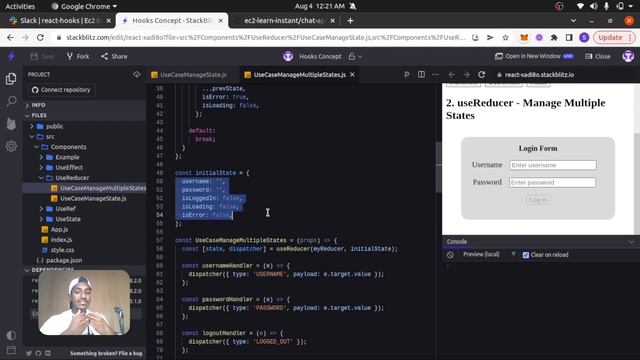Click the StackBlitz lightning bolt logo
Viewport: 640px width, 360px height.
[11, 56]
